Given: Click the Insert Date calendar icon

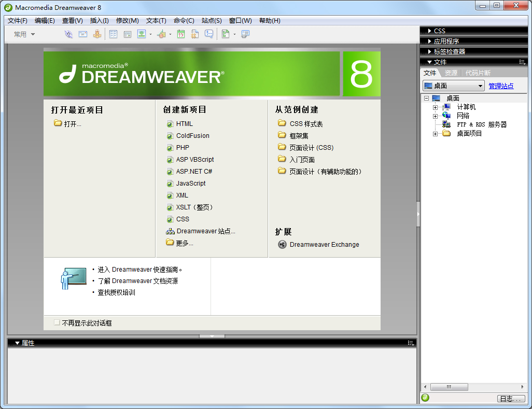Looking at the screenshot, I should [181, 34].
